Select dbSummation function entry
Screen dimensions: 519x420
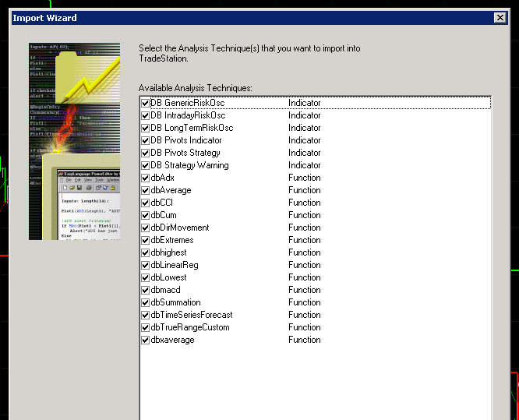[175, 302]
